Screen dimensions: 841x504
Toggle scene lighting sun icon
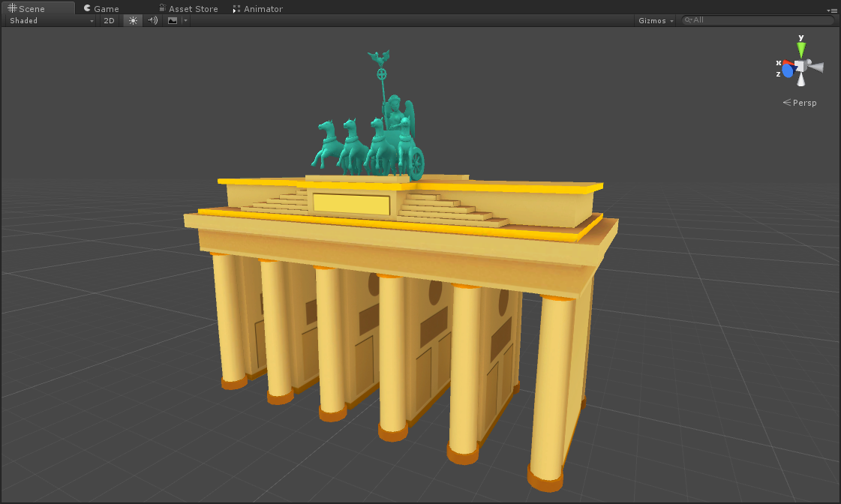133,20
